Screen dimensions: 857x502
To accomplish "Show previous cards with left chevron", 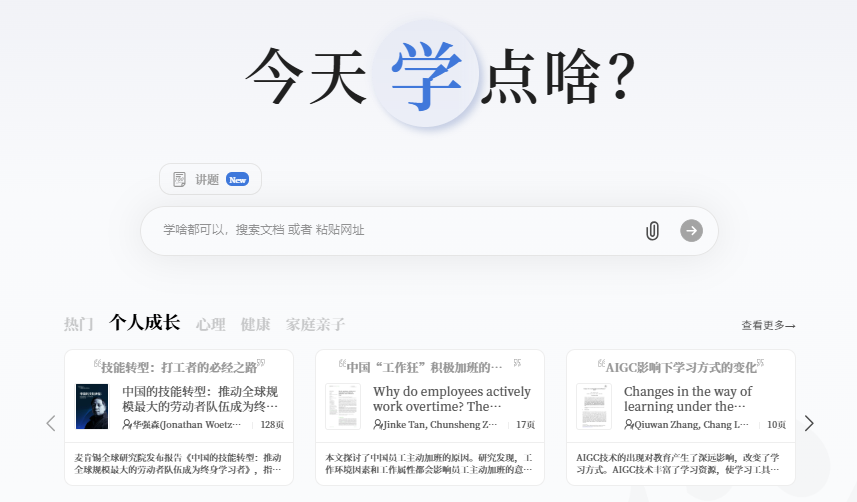I will coord(51,423).
